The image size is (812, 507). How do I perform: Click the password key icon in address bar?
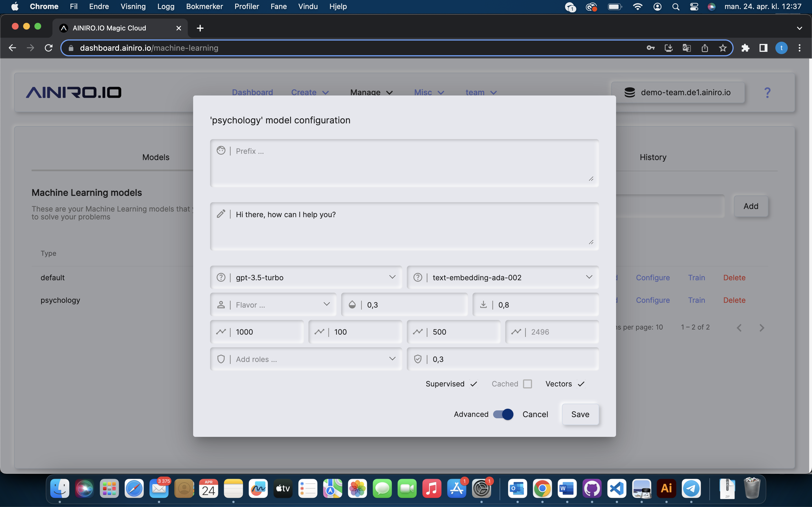coord(651,48)
